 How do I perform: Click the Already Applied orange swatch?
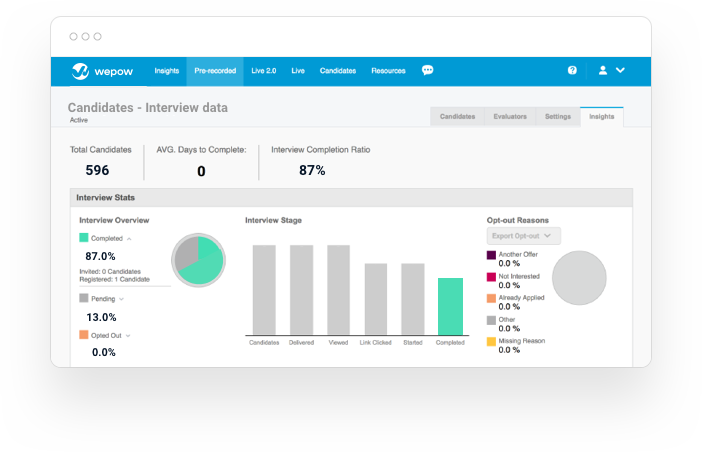(x=491, y=298)
